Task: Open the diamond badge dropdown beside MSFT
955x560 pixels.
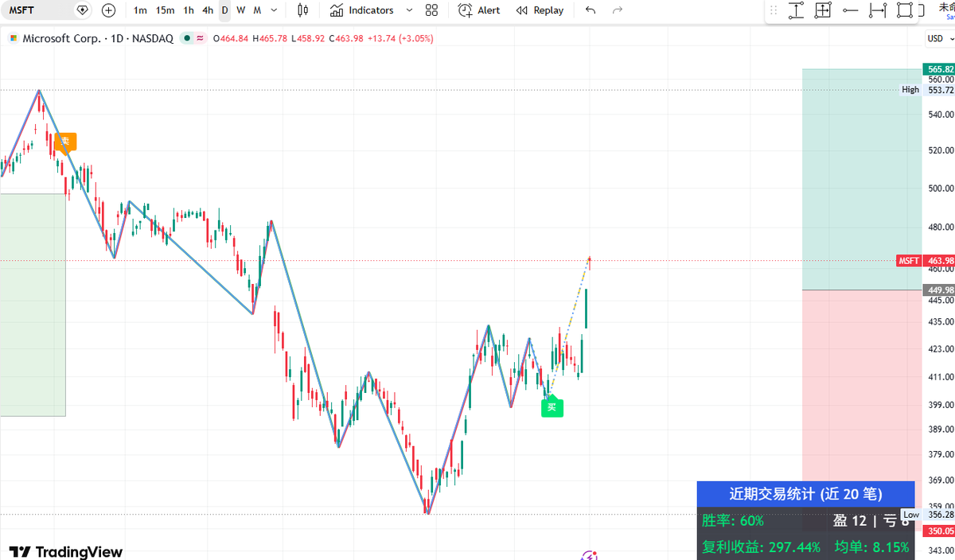Action: pos(83,10)
